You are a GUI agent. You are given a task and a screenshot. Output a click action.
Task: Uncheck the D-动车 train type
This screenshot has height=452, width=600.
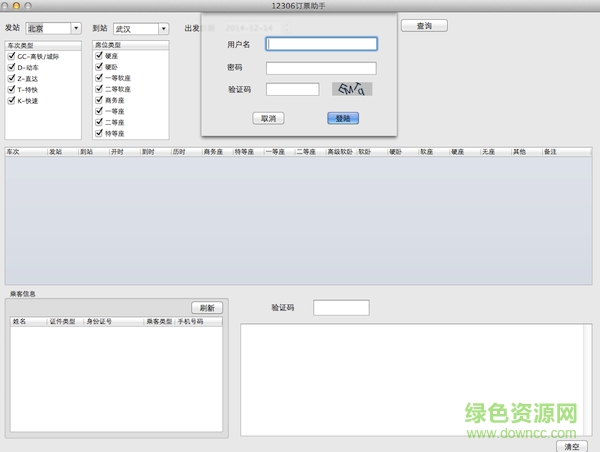click(11, 67)
